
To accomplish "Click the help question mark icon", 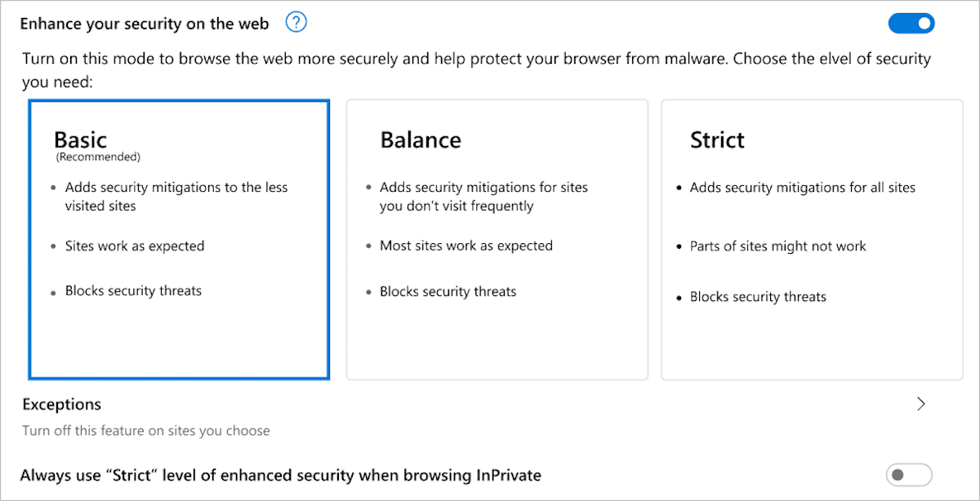I will pyautogui.click(x=296, y=23).
